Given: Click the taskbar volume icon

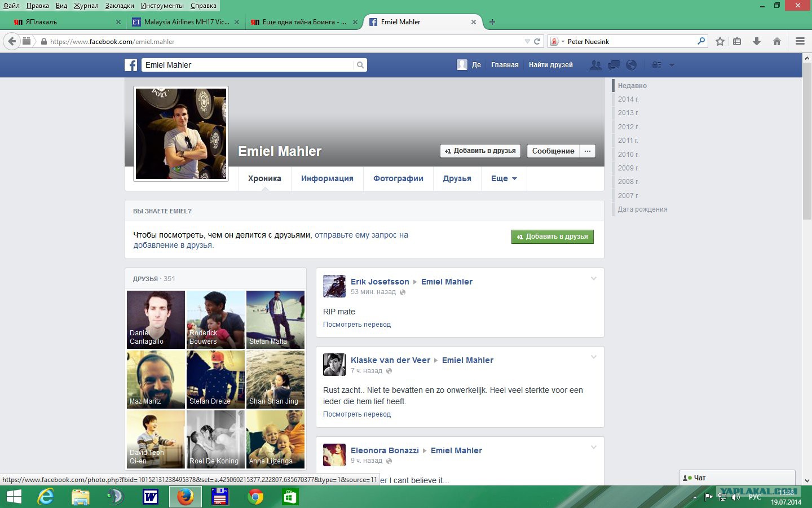Looking at the screenshot, I should click(735, 497).
